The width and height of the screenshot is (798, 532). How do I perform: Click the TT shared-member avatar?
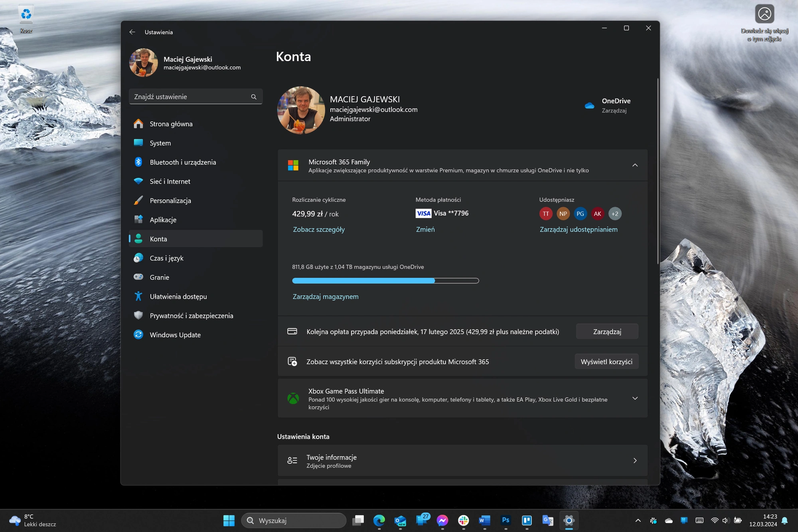546,214
